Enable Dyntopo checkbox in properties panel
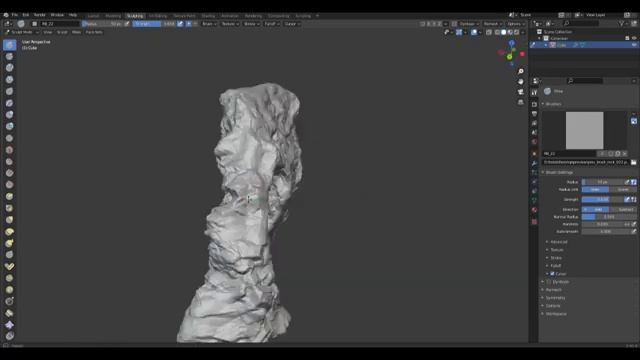The width and height of the screenshot is (640, 360). [x=549, y=282]
